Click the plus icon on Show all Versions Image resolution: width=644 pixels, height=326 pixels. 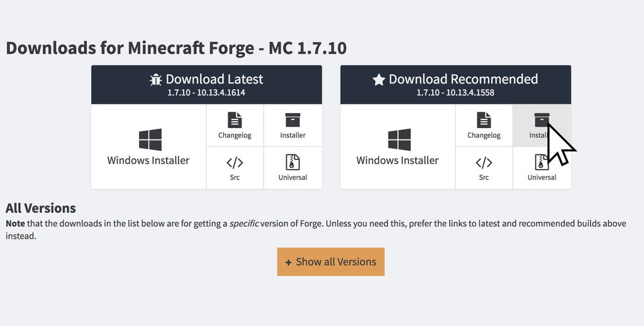point(288,263)
